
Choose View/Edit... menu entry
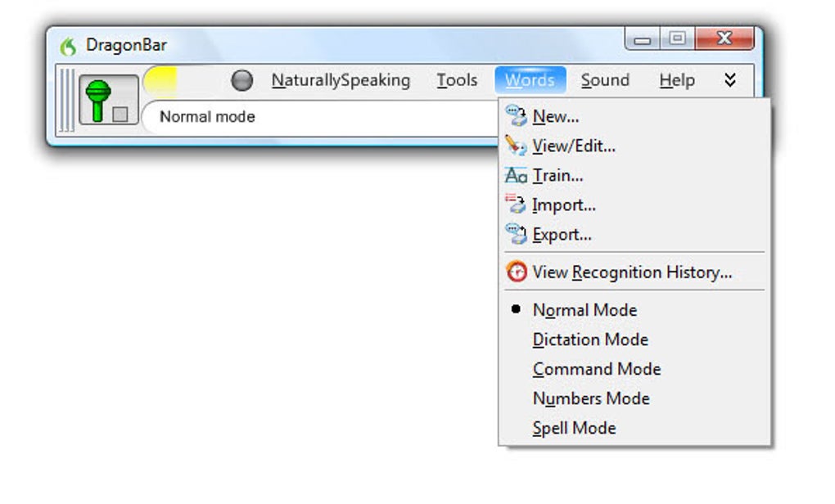[634, 146]
